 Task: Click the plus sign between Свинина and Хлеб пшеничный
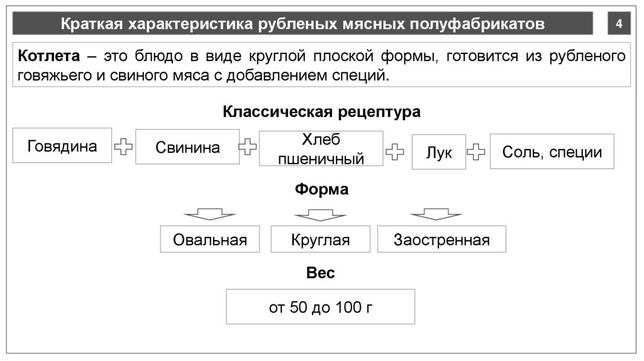click(x=249, y=147)
